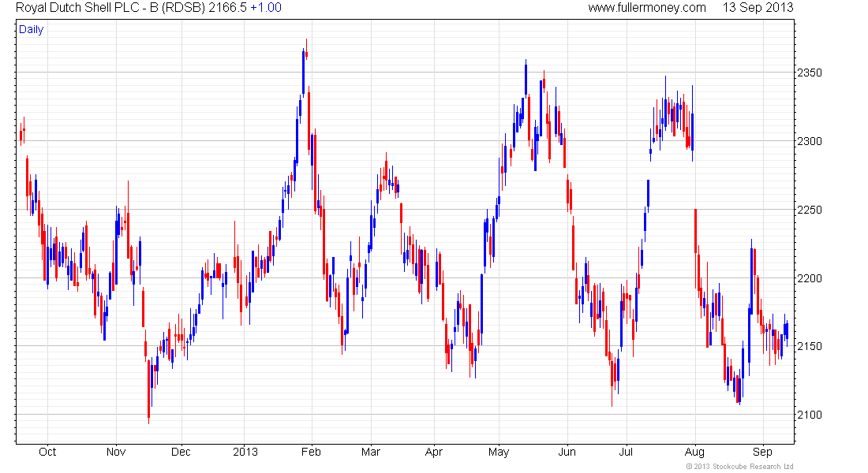868x473 pixels.
Task: Click the 2250 price axis label
Action: coord(810,210)
